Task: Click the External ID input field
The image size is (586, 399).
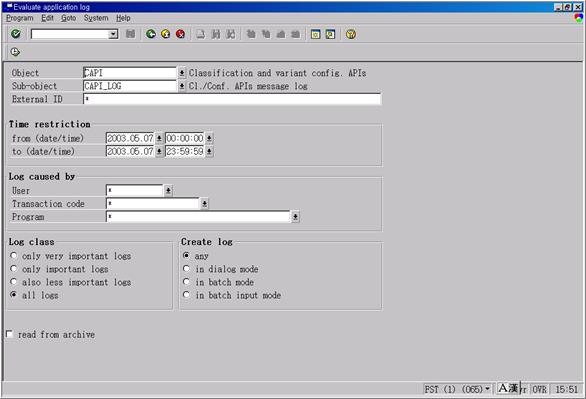Action: (x=232, y=99)
